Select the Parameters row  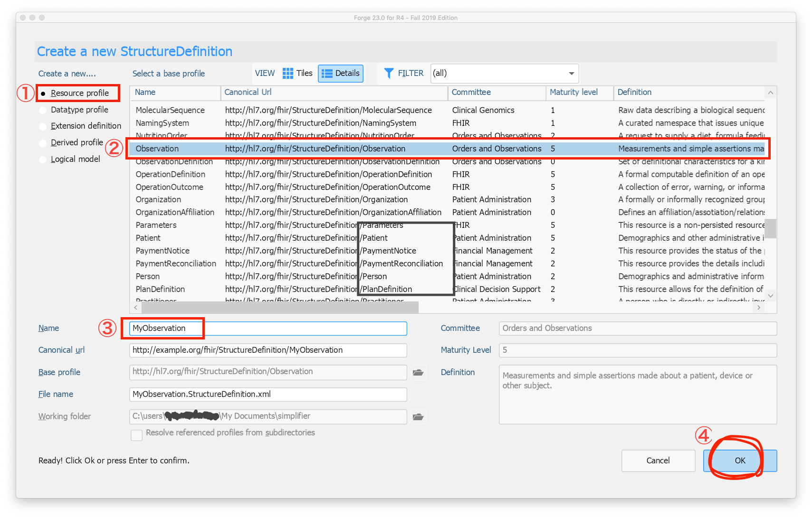click(448, 225)
